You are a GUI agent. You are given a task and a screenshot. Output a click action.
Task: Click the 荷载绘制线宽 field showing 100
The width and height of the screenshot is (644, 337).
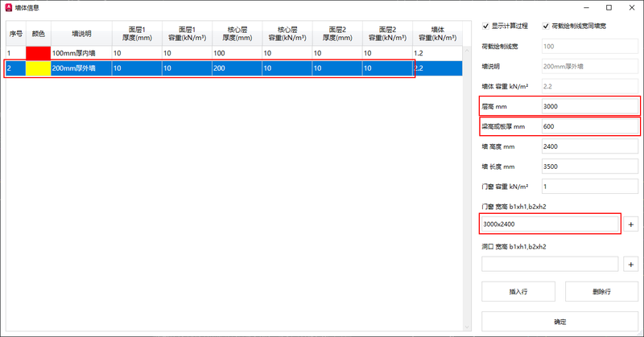click(590, 47)
